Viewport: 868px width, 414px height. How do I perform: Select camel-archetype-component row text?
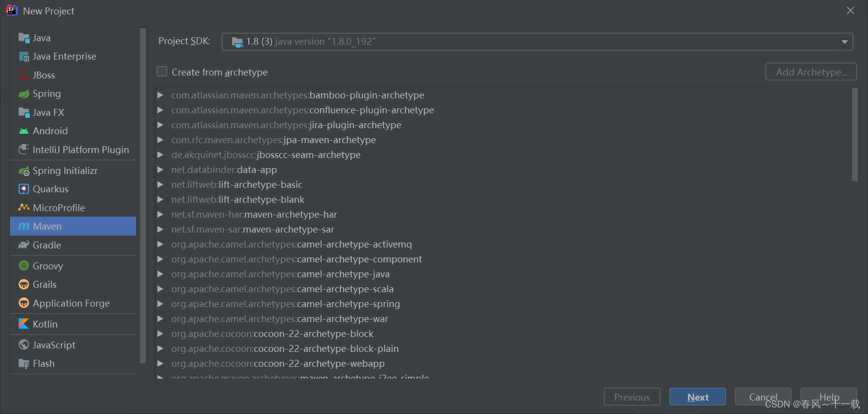[296, 259]
